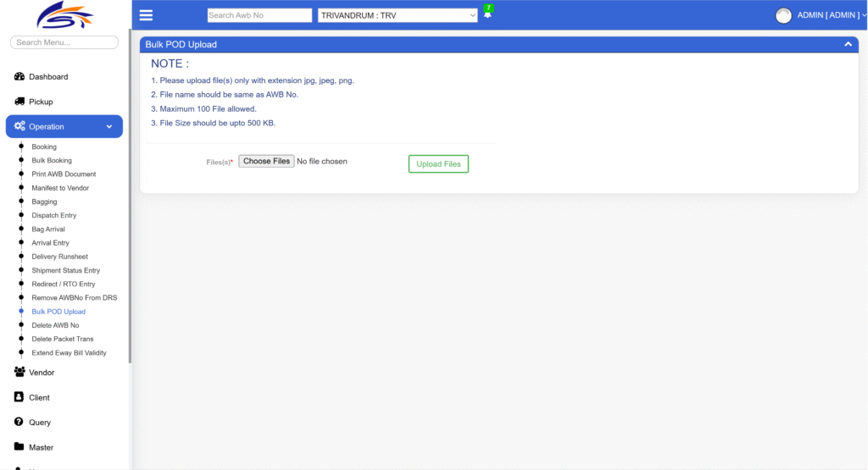Open the Pickup truck menu
This screenshot has height=470, width=868.
[x=40, y=102]
